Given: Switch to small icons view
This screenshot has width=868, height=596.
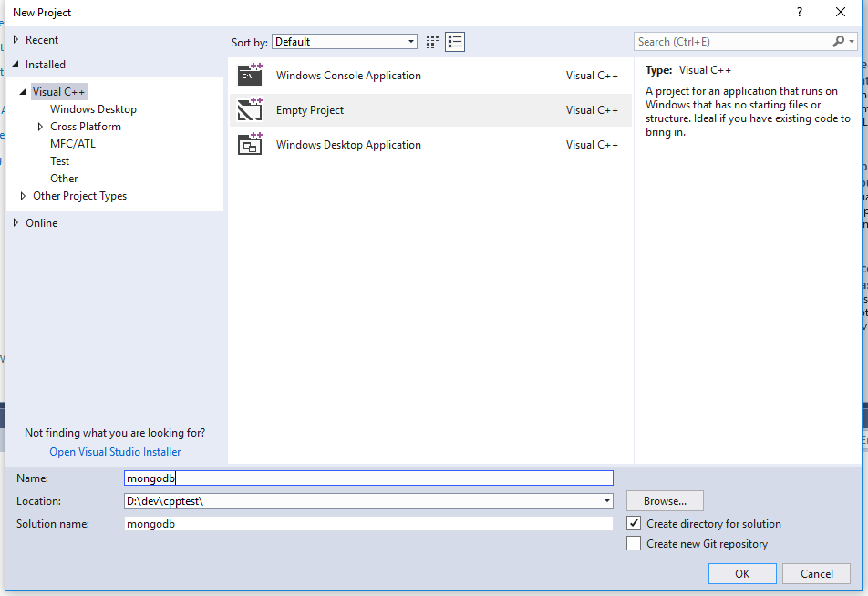Looking at the screenshot, I should tap(432, 42).
